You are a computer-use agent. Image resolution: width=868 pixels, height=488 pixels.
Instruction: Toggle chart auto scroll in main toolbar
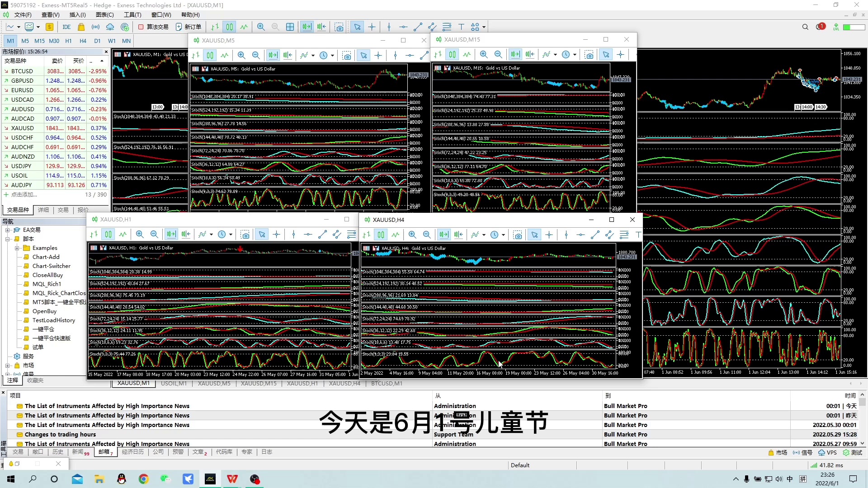(307, 27)
